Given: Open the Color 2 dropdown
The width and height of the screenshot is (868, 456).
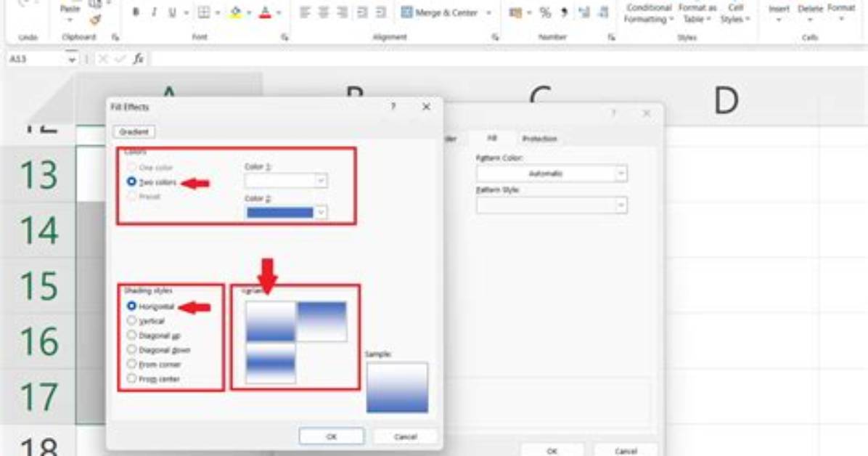Looking at the screenshot, I should pyautogui.click(x=321, y=212).
